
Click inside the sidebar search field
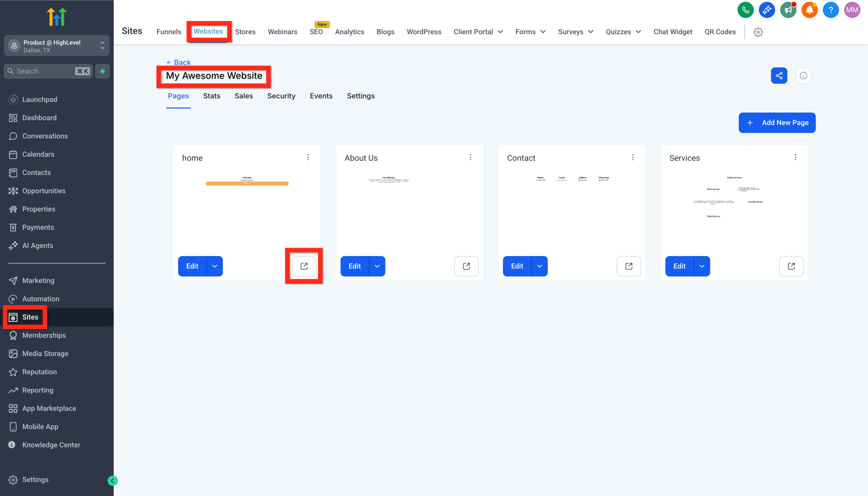click(x=44, y=71)
